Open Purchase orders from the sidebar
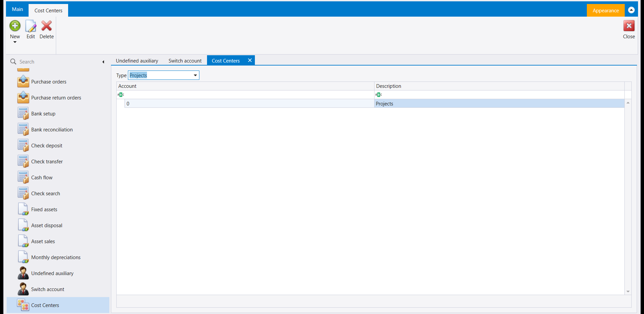Image resolution: width=644 pixels, height=314 pixels. [x=49, y=82]
